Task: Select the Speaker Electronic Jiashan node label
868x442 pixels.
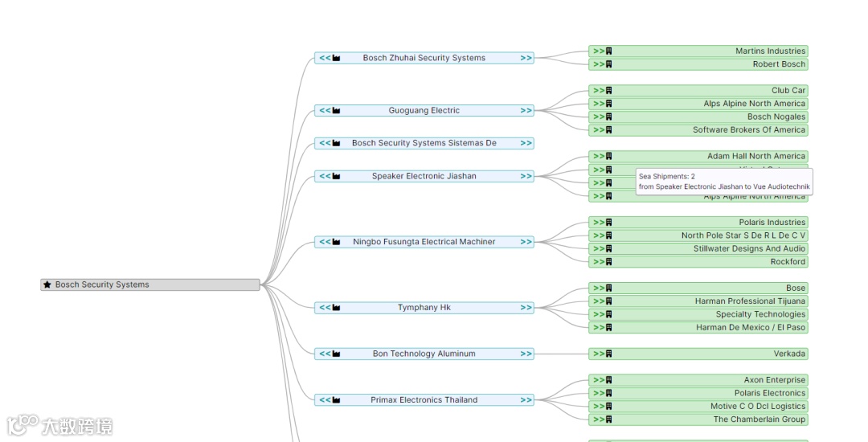Action: click(424, 176)
